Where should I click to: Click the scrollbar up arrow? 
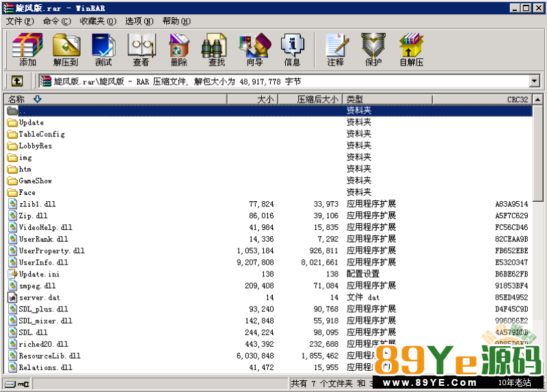(x=538, y=99)
